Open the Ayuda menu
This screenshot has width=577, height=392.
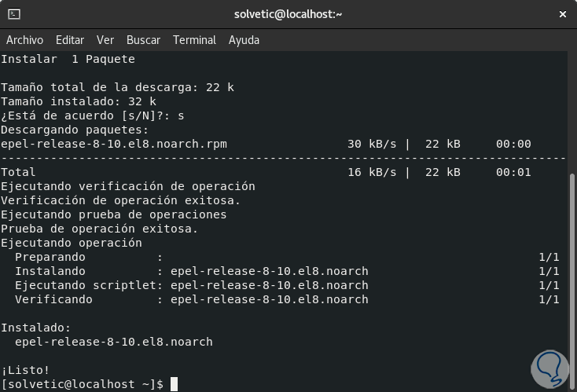click(244, 40)
